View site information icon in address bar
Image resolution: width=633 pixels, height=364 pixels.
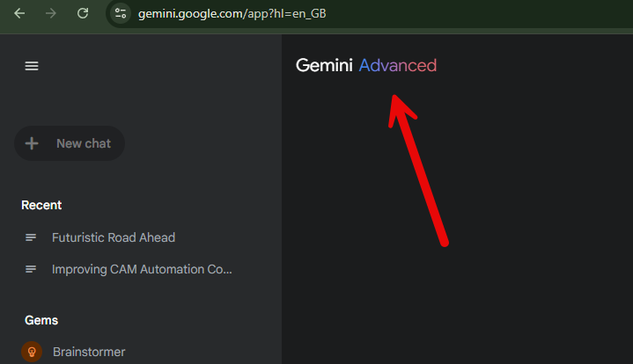coord(121,14)
